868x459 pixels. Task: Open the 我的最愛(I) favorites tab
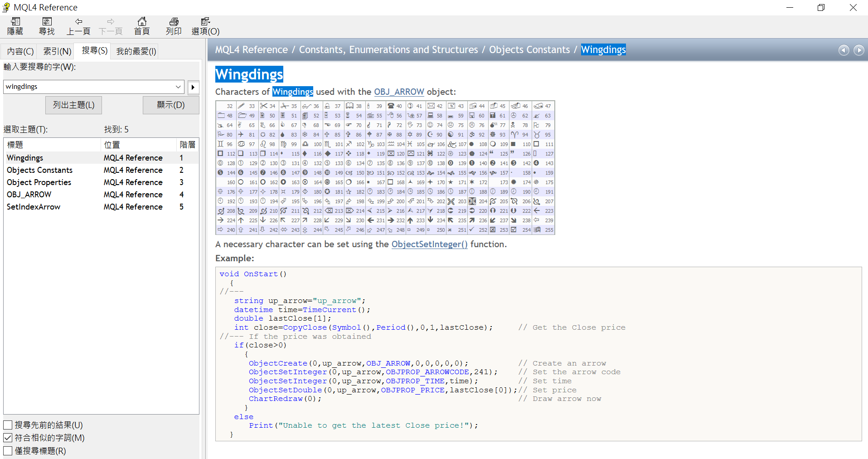(136, 52)
